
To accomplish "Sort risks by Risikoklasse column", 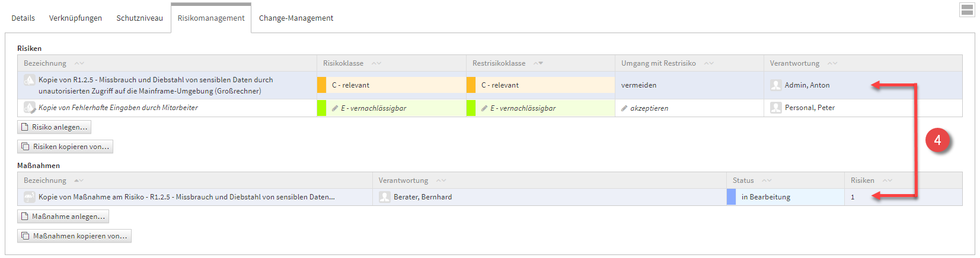I will [343, 63].
